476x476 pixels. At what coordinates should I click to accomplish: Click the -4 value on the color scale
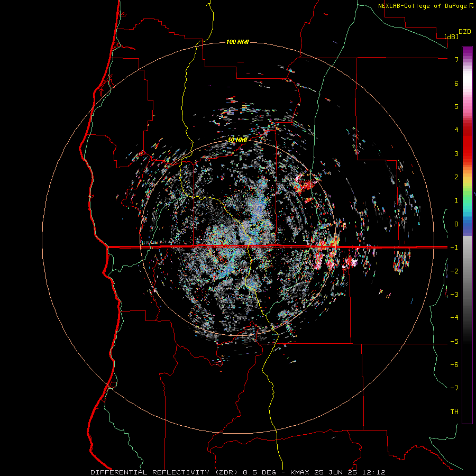pyautogui.click(x=454, y=318)
